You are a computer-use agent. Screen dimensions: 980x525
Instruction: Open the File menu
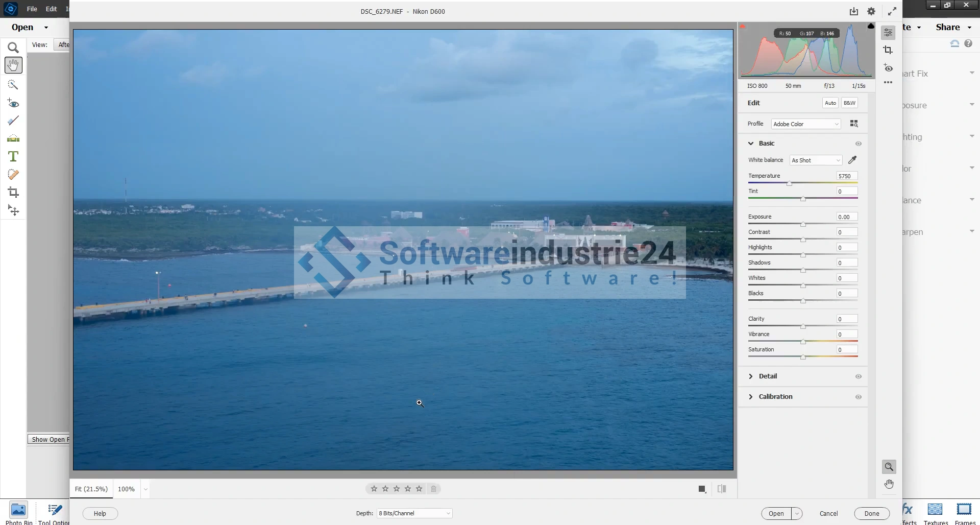pyautogui.click(x=32, y=9)
